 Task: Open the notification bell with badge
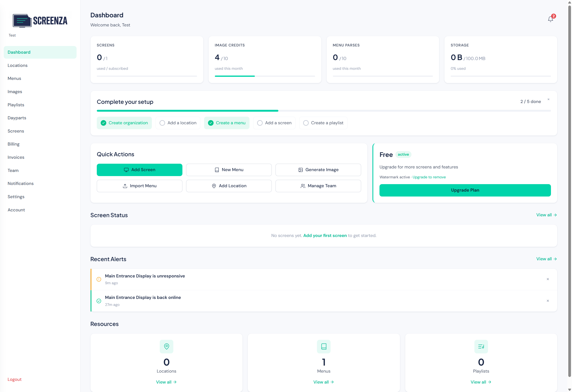click(x=550, y=19)
